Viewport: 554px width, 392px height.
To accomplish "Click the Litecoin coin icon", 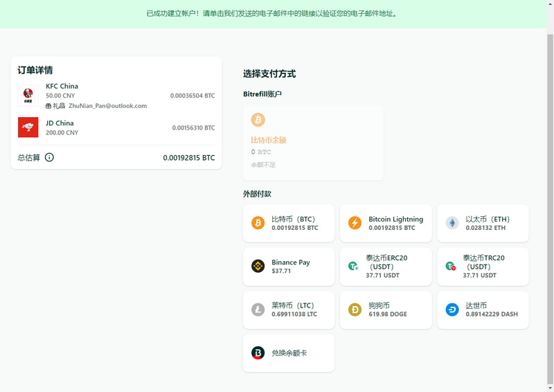I will (x=258, y=310).
